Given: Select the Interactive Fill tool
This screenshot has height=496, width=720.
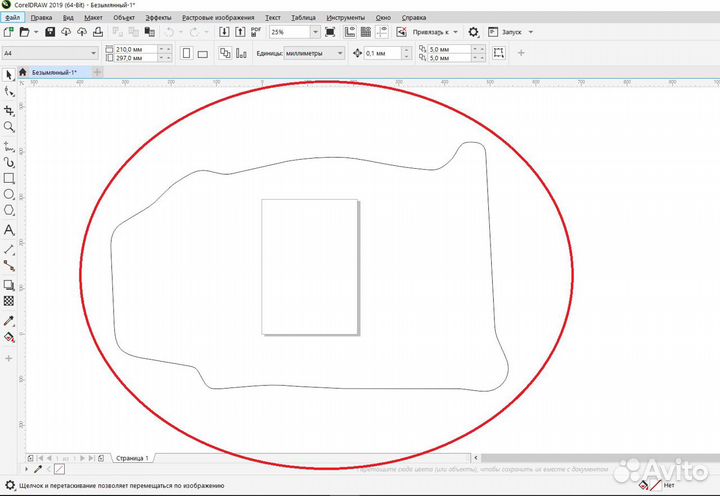Looking at the screenshot, I should tap(9, 337).
